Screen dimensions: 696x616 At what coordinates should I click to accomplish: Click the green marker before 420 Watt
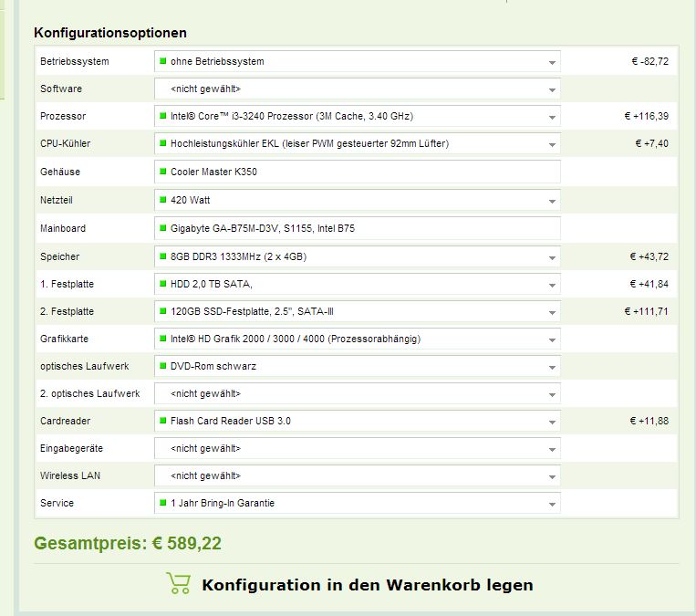[x=163, y=200]
